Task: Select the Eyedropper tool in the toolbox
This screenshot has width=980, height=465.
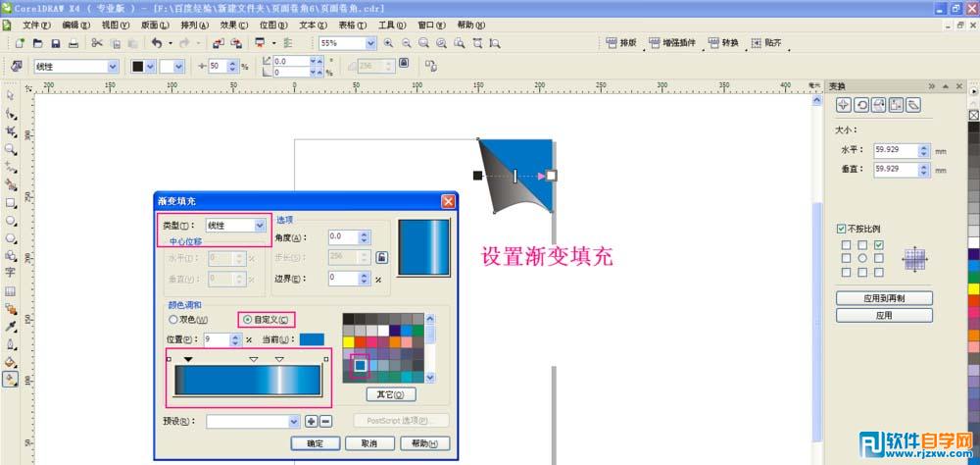Action: click(11, 327)
